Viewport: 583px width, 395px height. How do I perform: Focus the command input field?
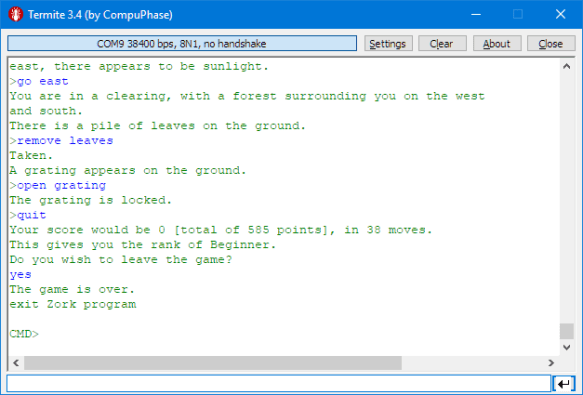(278, 383)
